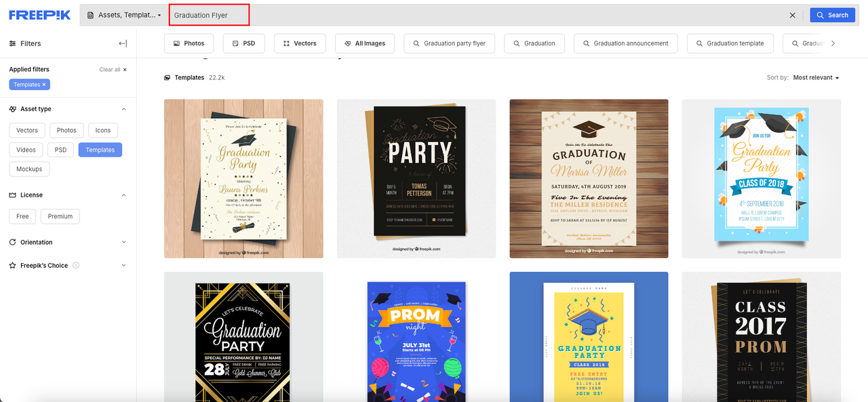
Task: Click the Orientation section icon
Action: tap(13, 242)
